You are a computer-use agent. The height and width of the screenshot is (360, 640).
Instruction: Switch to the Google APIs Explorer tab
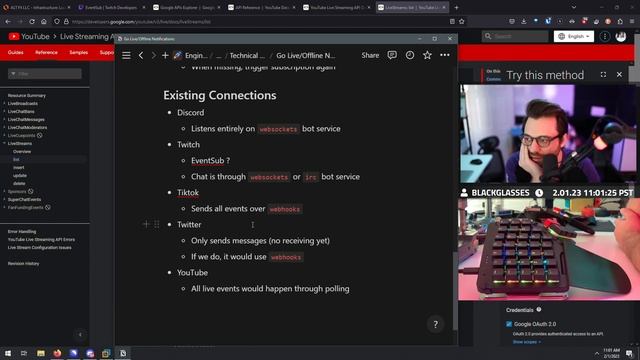[x=187, y=7]
